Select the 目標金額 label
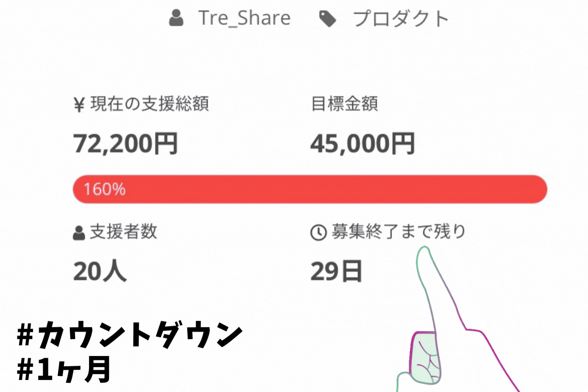This screenshot has width=588, height=392. tap(344, 105)
